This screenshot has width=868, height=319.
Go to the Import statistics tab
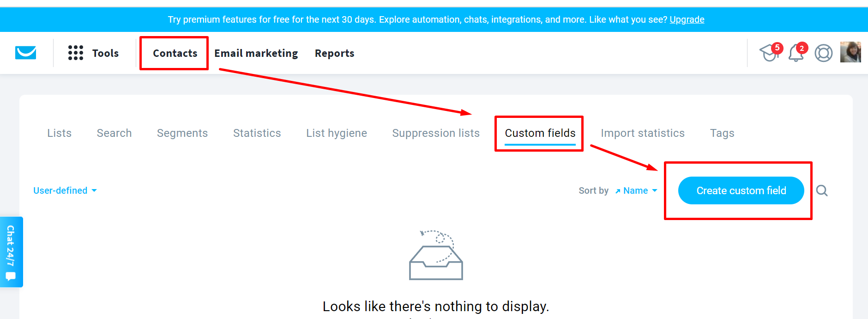pyautogui.click(x=643, y=133)
